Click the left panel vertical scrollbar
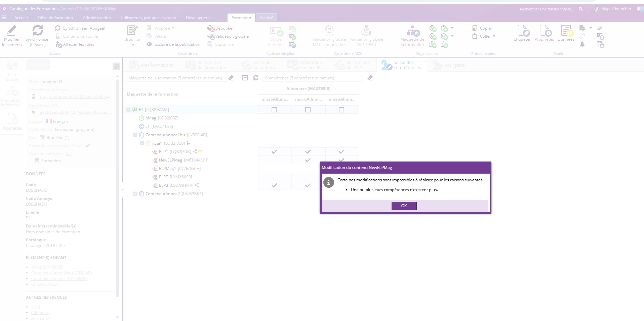644x321 pixels. (117, 188)
